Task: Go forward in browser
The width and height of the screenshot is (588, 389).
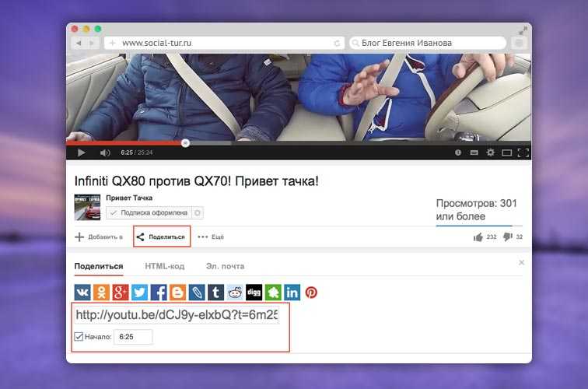Action: [x=93, y=43]
